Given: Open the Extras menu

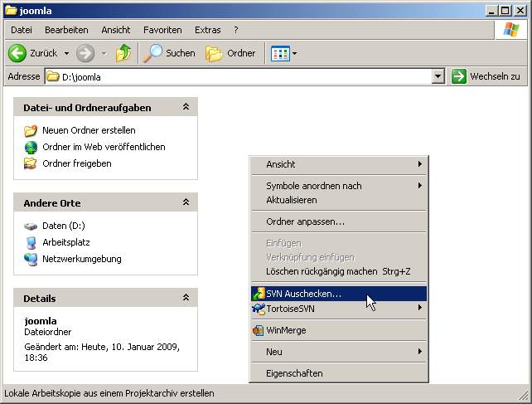Looking at the screenshot, I should click(x=208, y=30).
